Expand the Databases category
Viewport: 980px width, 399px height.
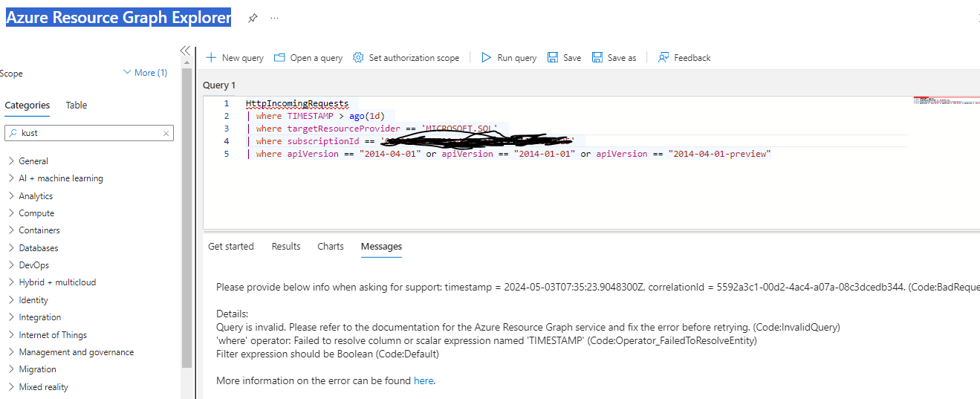[x=11, y=248]
